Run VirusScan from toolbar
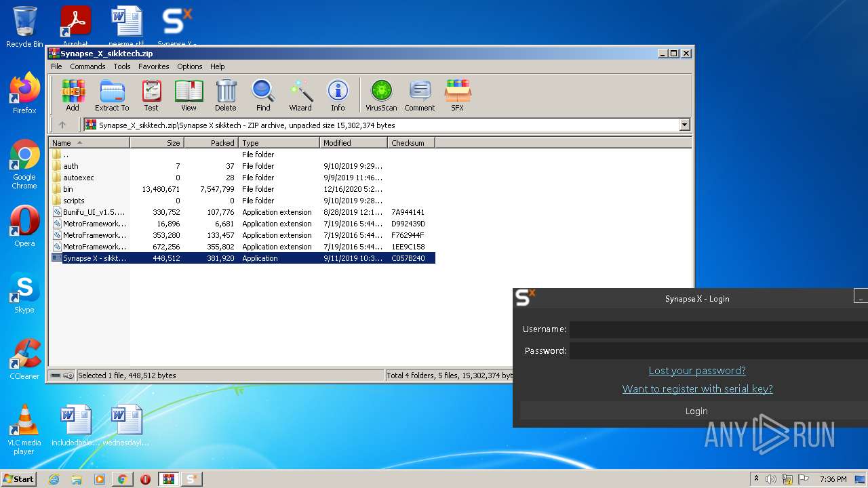Viewport: 868px width, 488px height. 381,95
